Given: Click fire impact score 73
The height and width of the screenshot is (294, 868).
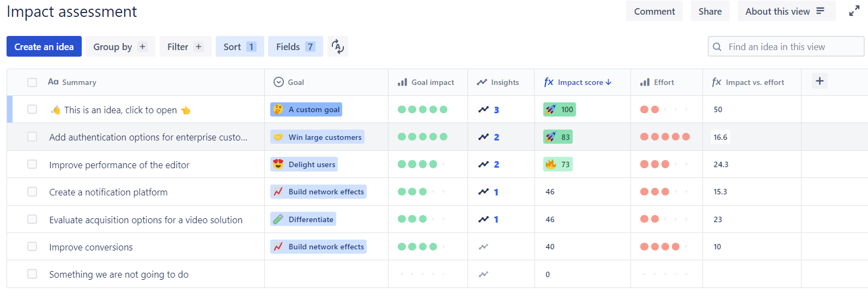Looking at the screenshot, I should [x=558, y=164].
